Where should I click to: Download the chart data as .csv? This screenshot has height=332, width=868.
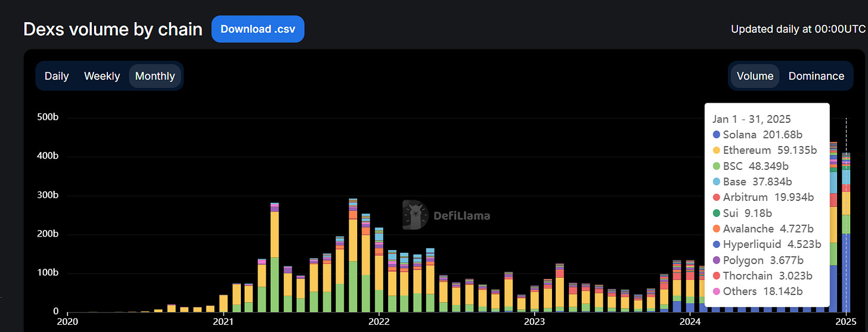pyautogui.click(x=258, y=29)
